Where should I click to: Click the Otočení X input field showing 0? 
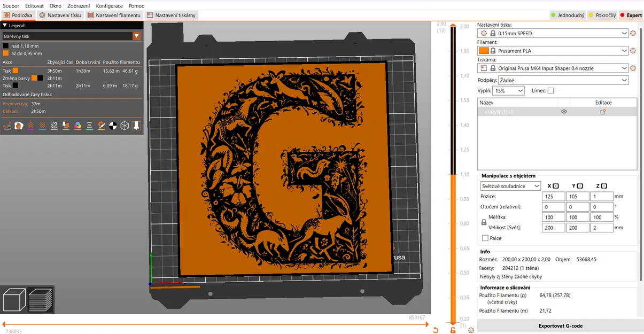point(553,207)
